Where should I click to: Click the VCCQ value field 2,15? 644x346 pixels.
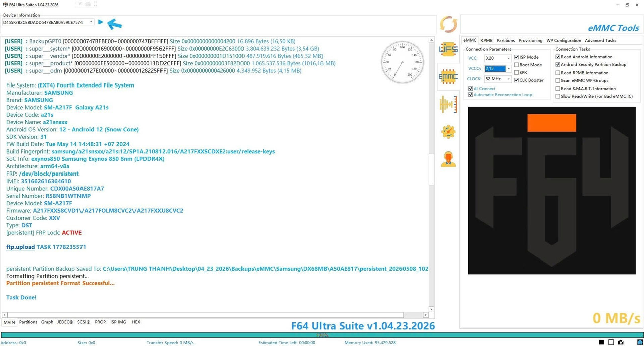pyautogui.click(x=495, y=69)
